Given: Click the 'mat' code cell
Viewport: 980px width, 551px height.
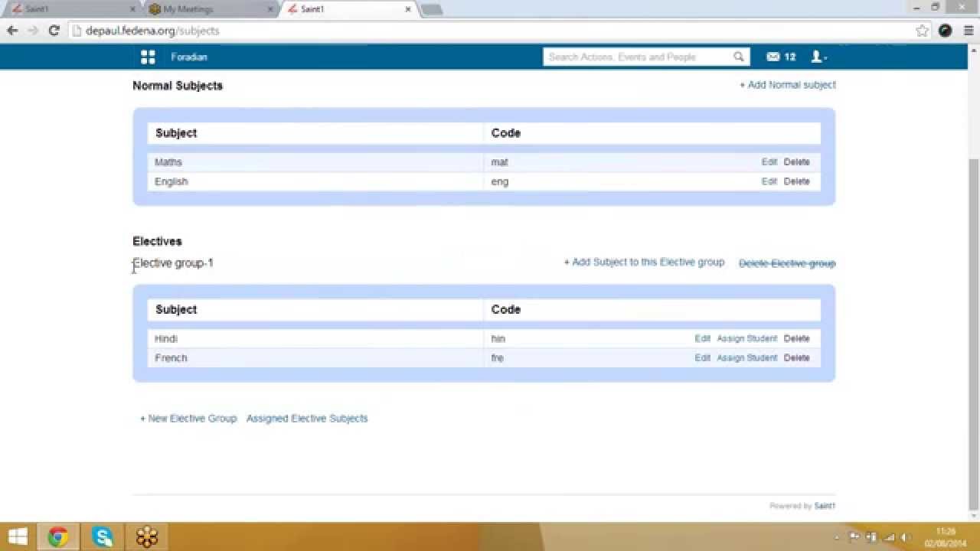Looking at the screenshot, I should pos(499,161).
